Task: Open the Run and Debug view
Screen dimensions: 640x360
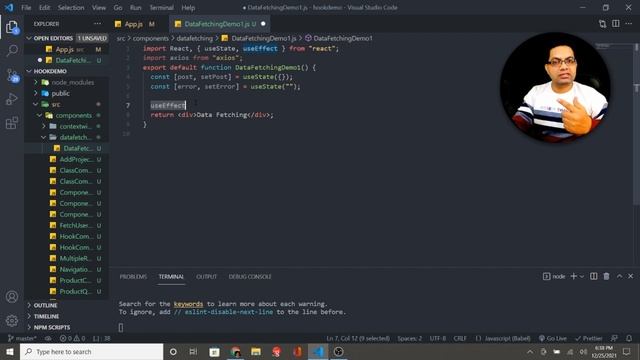Action: pyautogui.click(x=12, y=99)
